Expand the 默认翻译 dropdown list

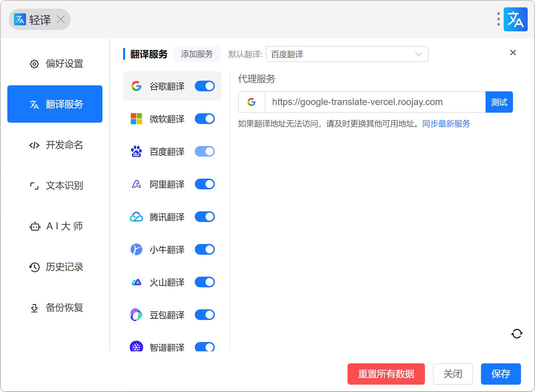pyautogui.click(x=347, y=54)
